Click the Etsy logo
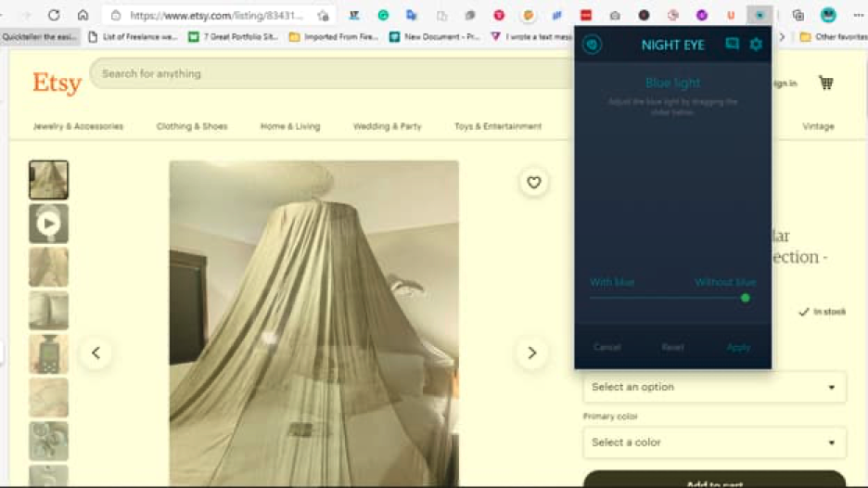Image resolution: width=868 pixels, height=488 pixels. [57, 83]
